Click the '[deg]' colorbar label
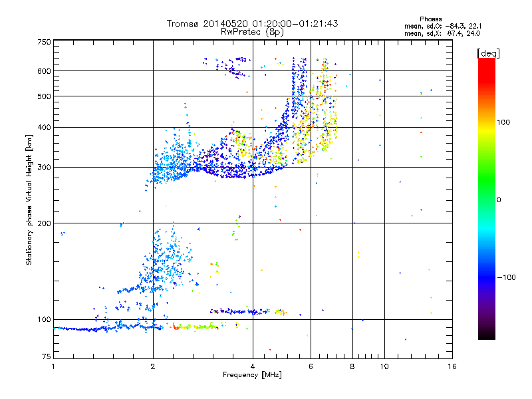Image resolution: width=532 pixels, height=399 pixels. (488, 53)
